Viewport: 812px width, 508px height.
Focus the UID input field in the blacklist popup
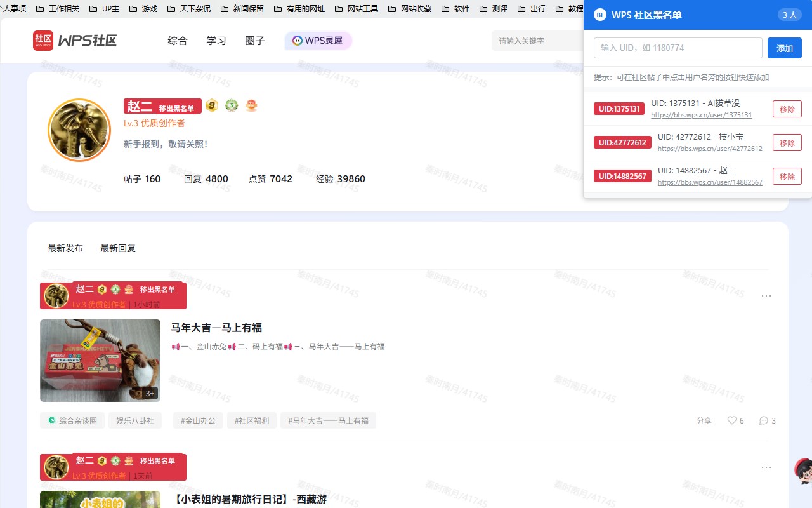coord(678,48)
